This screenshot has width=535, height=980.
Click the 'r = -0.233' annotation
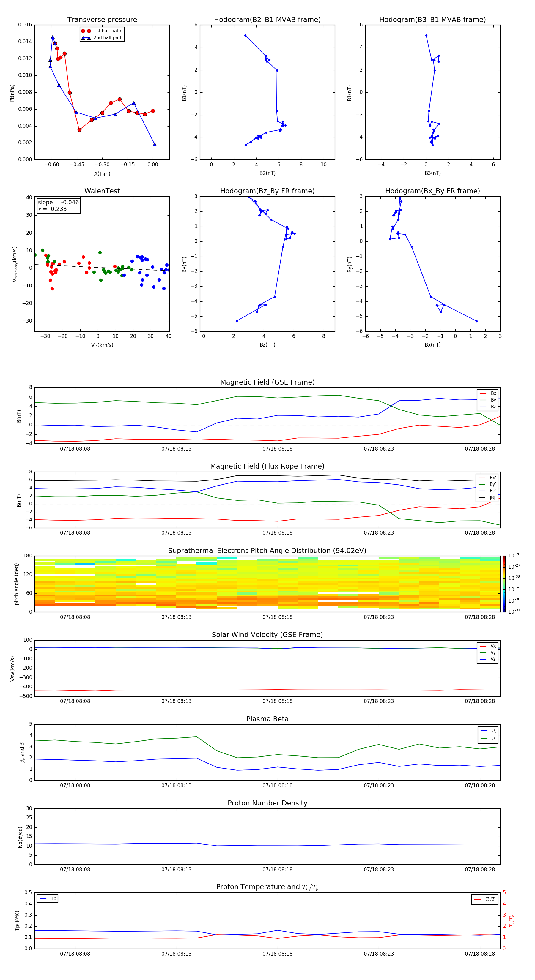(53, 209)
